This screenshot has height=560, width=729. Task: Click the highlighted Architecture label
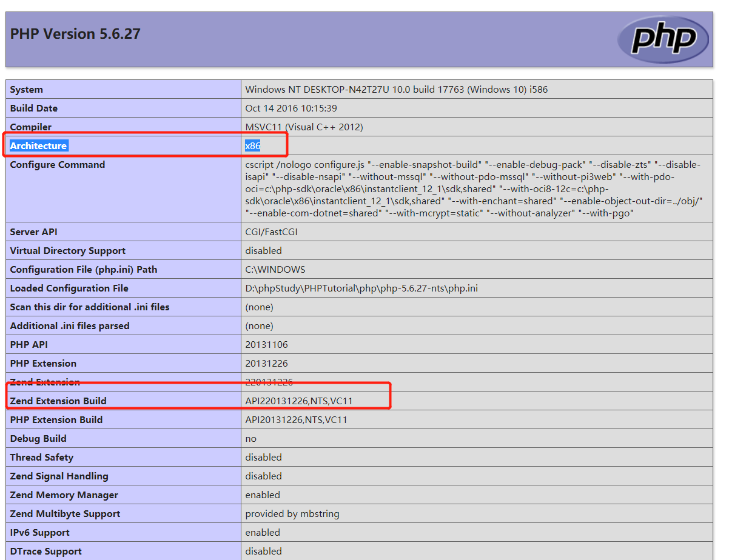click(38, 146)
